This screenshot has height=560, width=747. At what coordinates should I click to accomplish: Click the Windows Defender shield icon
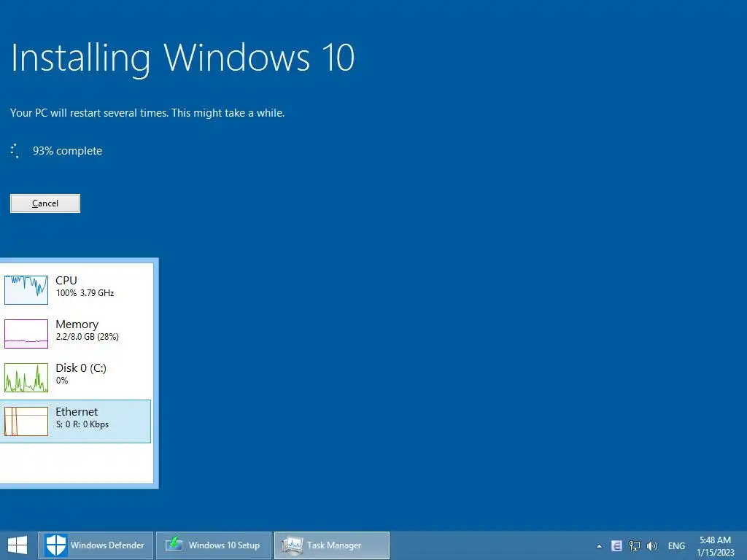click(55, 545)
